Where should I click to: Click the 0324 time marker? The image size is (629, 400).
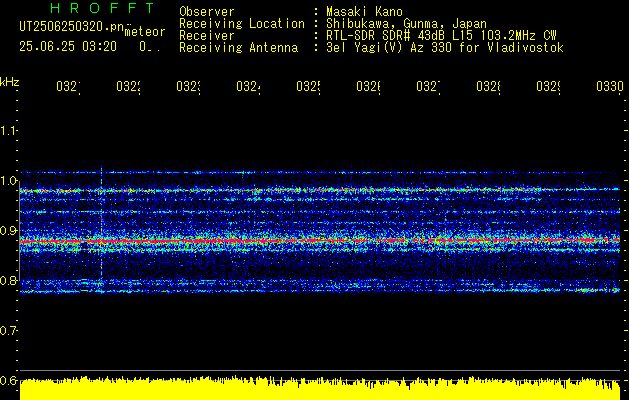(248, 87)
